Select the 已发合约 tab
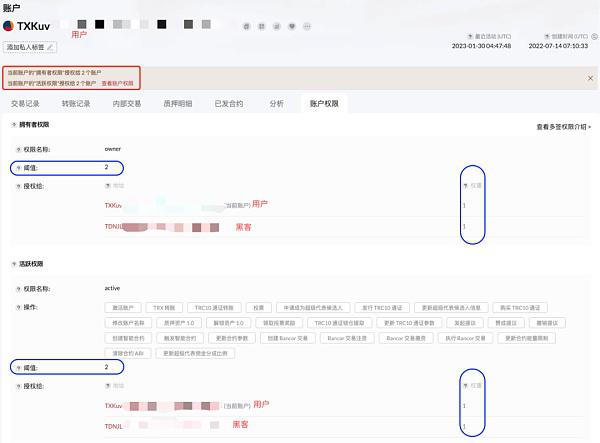Viewport: 600px width, 443px height. click(x=228, y=103)
